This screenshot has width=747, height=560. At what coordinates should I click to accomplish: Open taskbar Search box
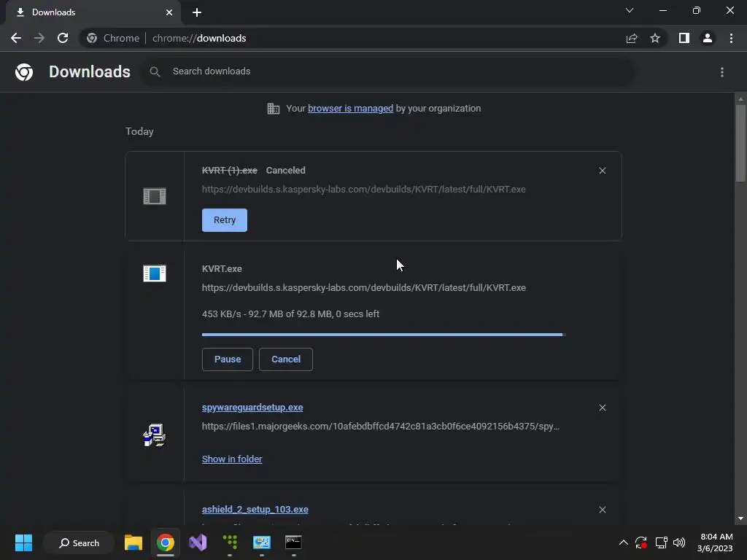tap(79, 542)
